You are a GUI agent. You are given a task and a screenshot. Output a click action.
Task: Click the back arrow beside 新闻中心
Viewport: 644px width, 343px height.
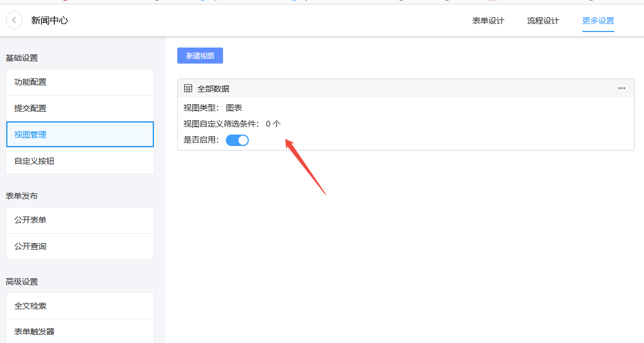point(14,20)
